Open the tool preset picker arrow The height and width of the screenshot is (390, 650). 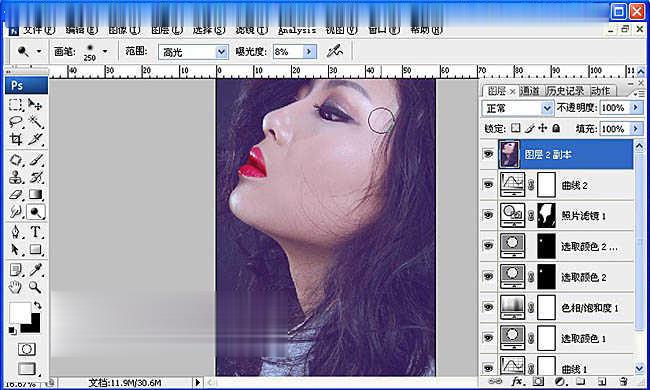39,51
